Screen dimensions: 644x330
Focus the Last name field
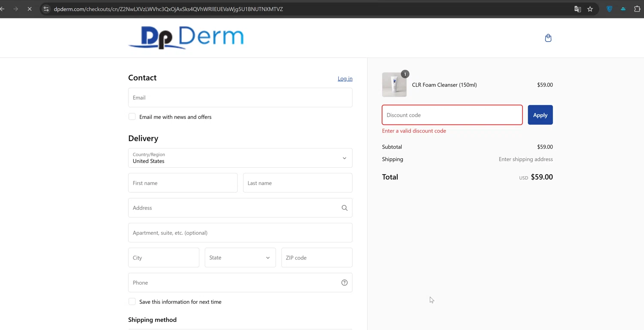[x=298, y=183]
